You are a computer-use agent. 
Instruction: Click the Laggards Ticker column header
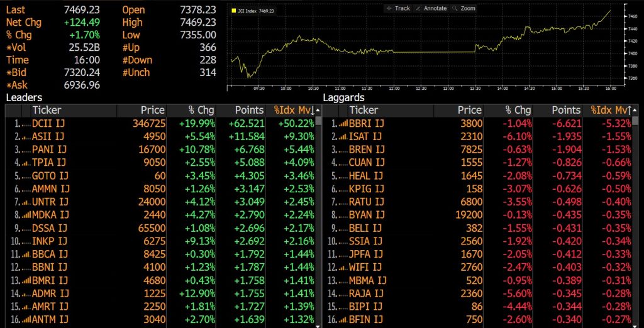click(391, 110)
